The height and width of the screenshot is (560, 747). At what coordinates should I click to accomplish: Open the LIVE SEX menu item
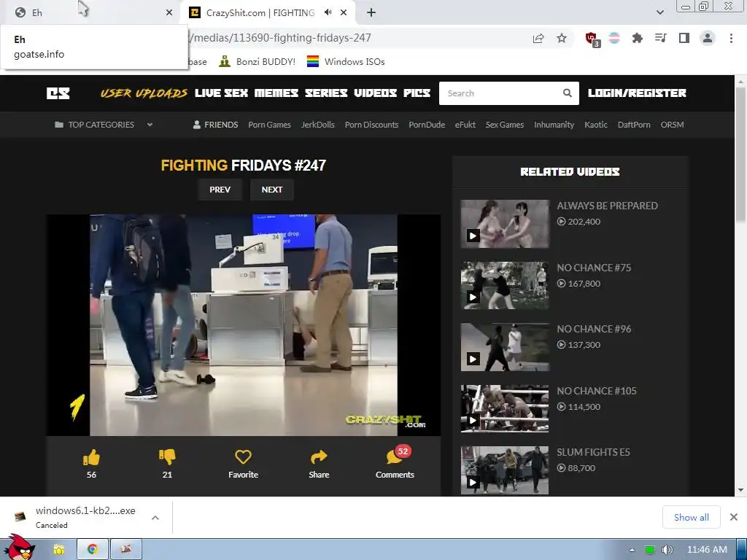point(221,93)
